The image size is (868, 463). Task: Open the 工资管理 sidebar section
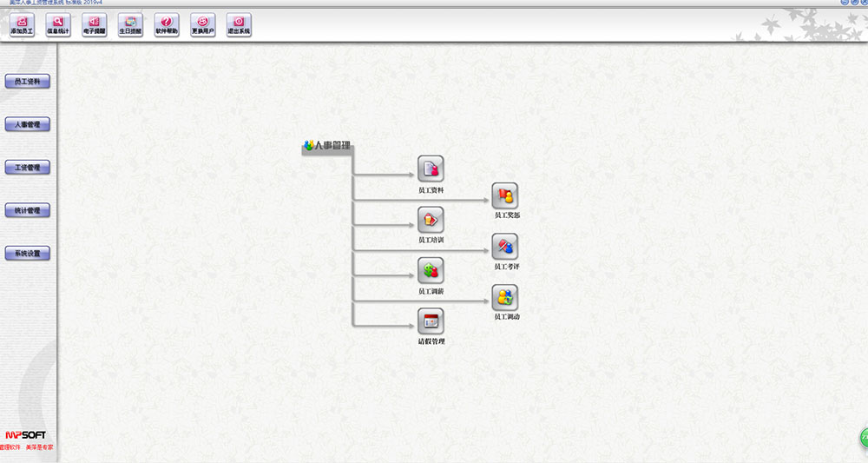pyautogui.click(x=28, y=168)
